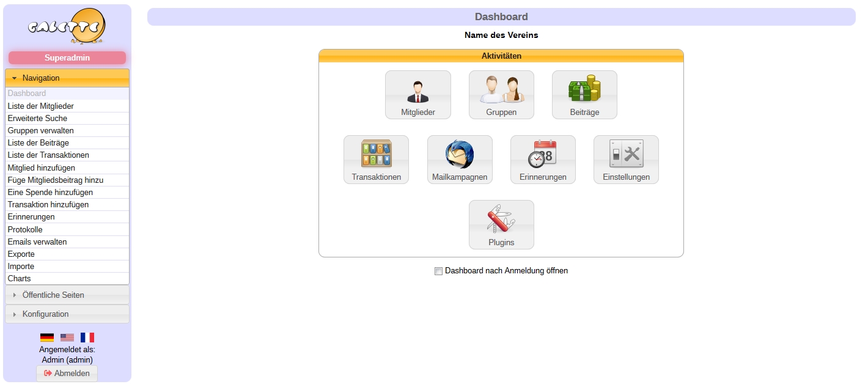The height and width of the screenshot is (384, 868).
Task: Open the Charts link
Action: point(20,279)
